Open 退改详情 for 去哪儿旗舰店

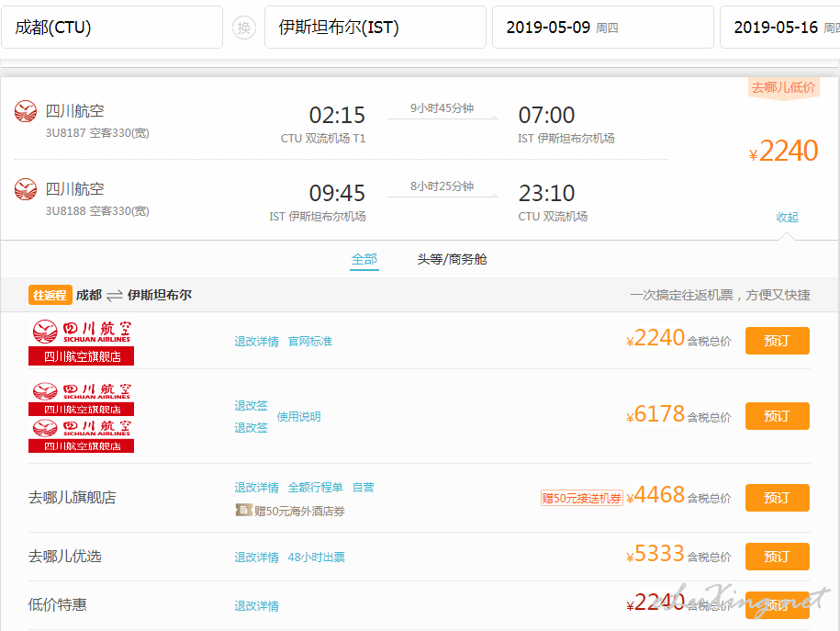click(257, 488)
